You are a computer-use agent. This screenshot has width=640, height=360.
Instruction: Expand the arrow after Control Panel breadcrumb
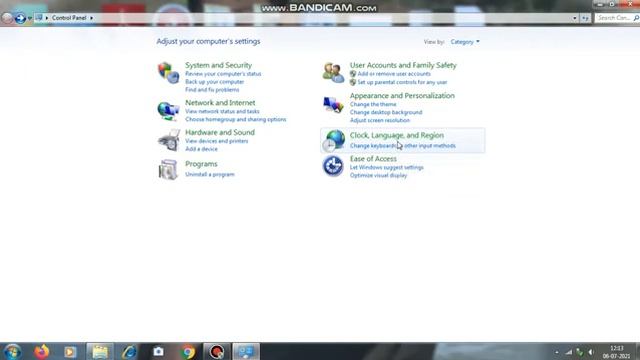point(91,18)
